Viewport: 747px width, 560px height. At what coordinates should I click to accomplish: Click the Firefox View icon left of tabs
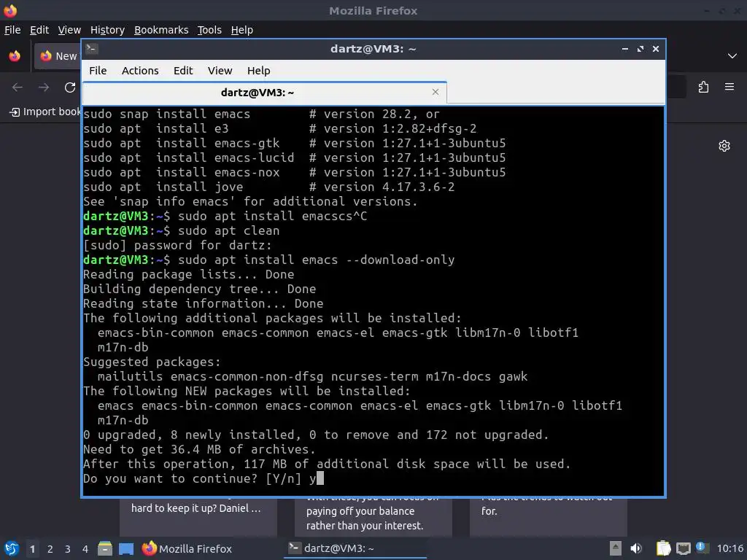coord(15,56)
